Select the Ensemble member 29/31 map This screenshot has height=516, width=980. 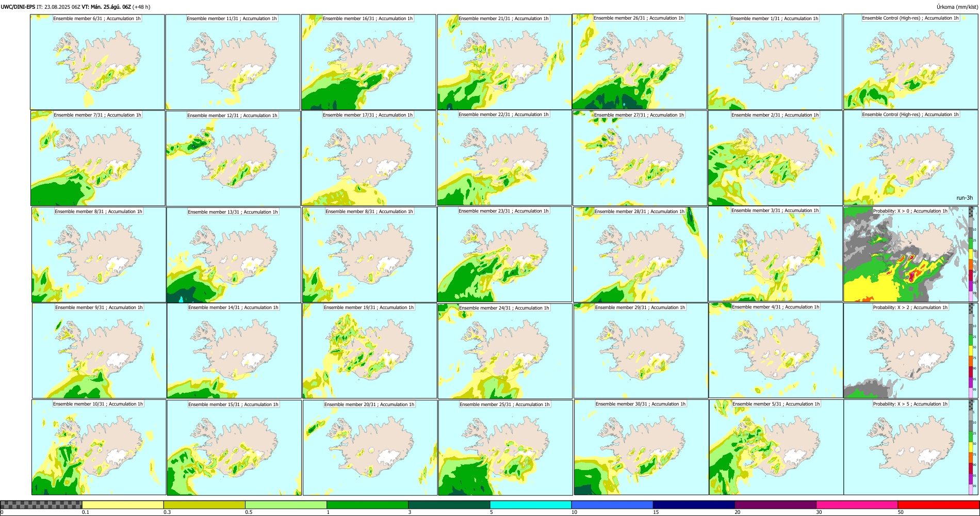641,351
